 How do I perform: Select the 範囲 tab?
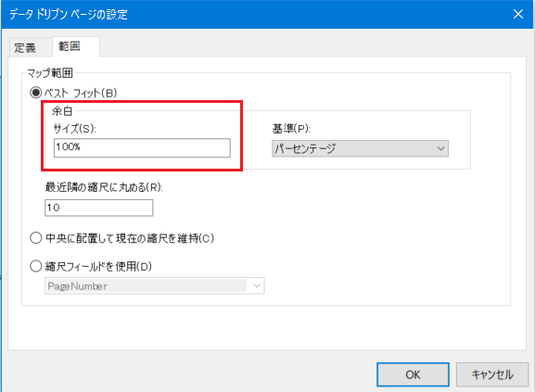pyautogui.click(x=76, y=46)
